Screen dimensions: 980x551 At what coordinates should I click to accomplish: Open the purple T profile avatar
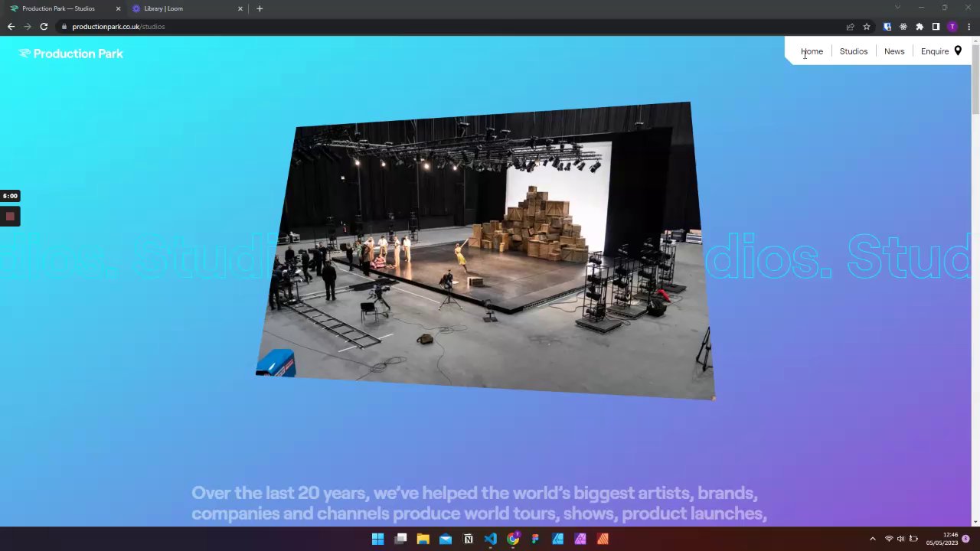coord(952,26)
